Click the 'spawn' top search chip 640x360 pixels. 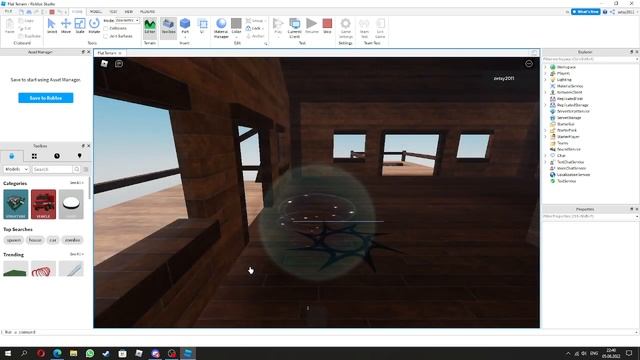click(x=13, y=240)
